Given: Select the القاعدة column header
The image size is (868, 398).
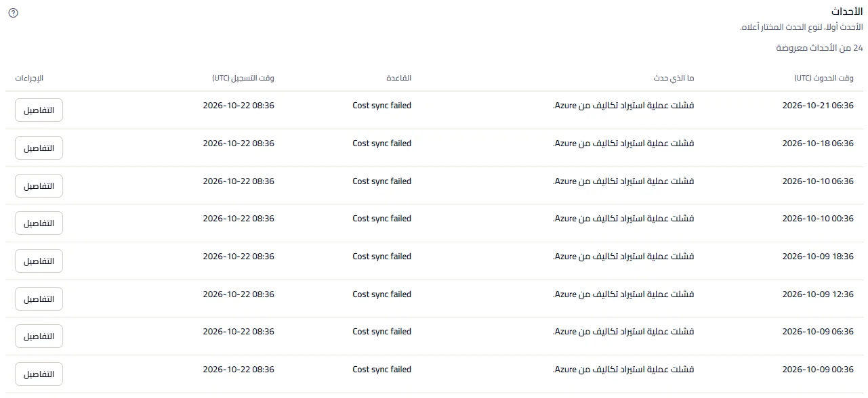Looking at the screenshot, I should [398, 79].
